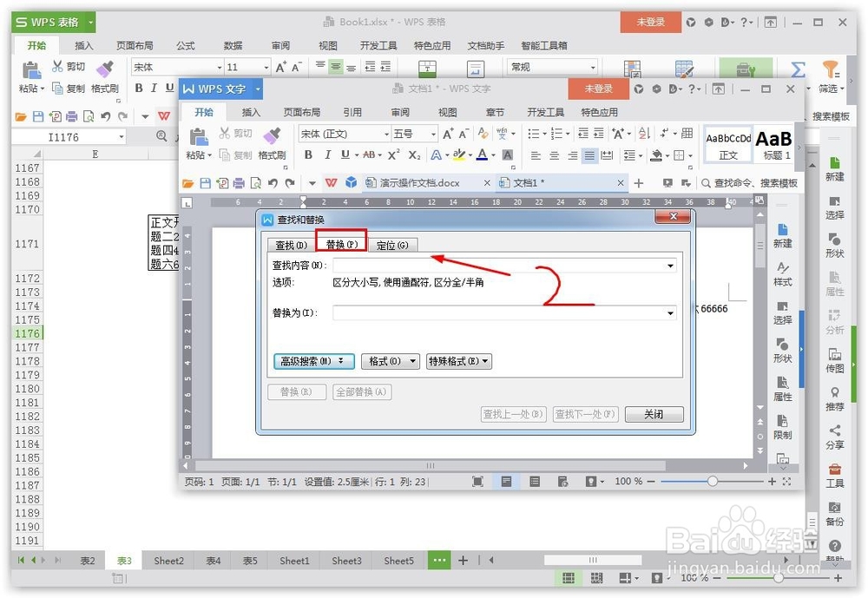Open the 数据 tab in WPS 表格
The image size is (868, 598).
click(233, 45)
